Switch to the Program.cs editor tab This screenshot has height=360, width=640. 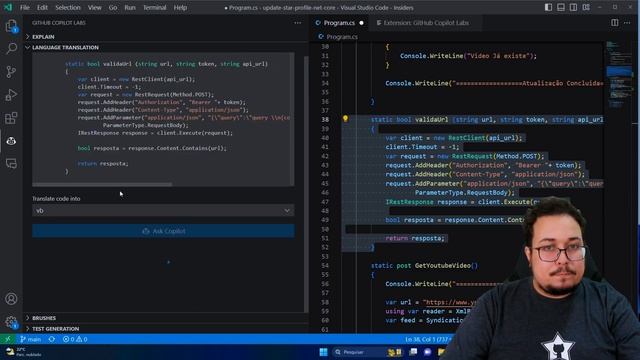tap(339, 23)
